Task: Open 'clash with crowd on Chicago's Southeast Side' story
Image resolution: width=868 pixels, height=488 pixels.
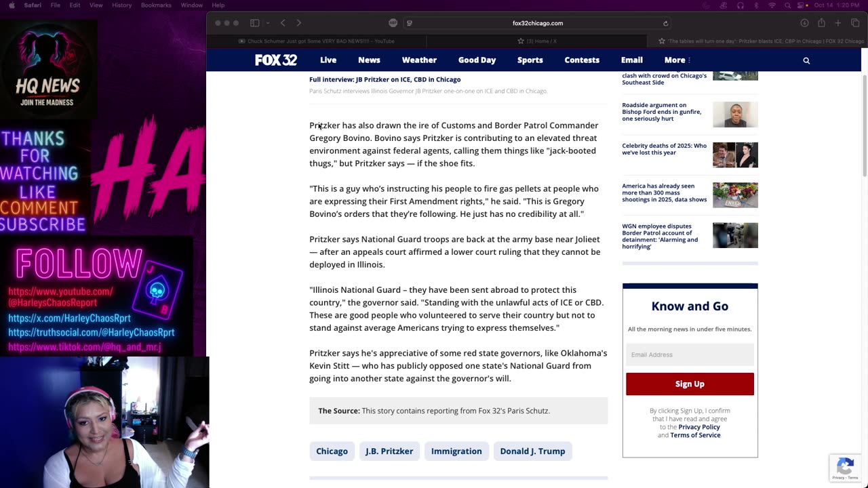Action: 664,79
